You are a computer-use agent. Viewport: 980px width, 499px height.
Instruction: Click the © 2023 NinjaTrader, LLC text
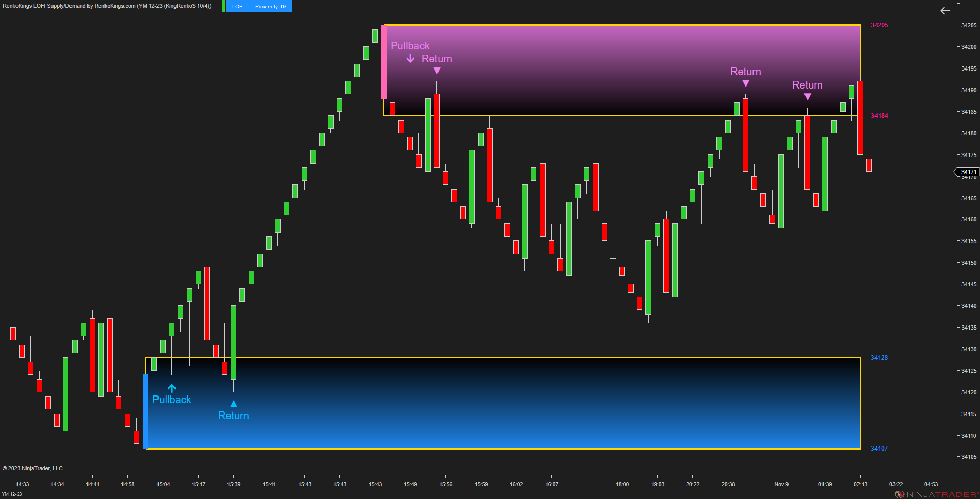click(32, 468)
